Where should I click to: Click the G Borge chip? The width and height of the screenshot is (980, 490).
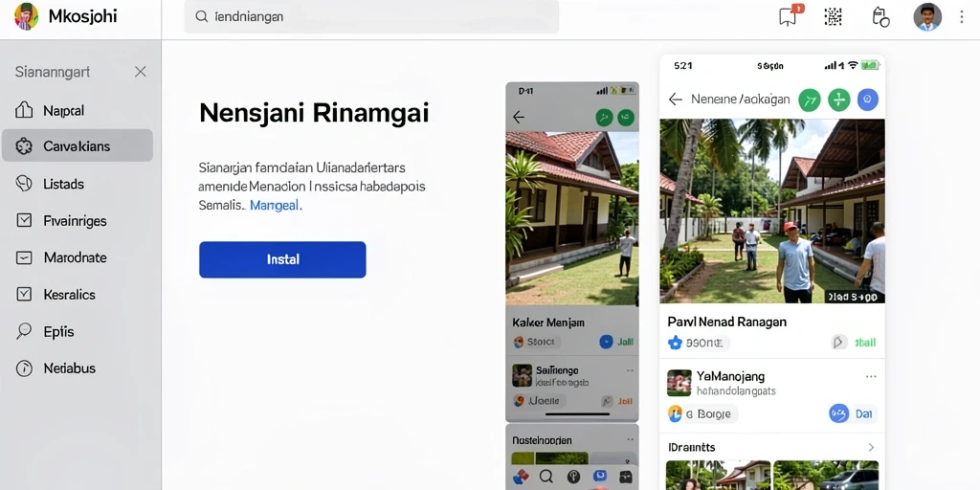click(702, 413)
